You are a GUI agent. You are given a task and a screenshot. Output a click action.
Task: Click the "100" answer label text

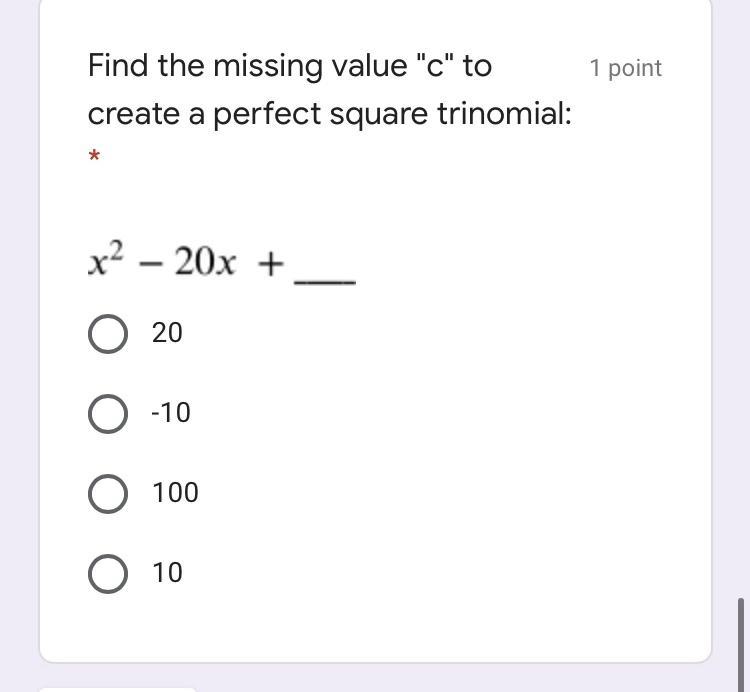(175, 493)
